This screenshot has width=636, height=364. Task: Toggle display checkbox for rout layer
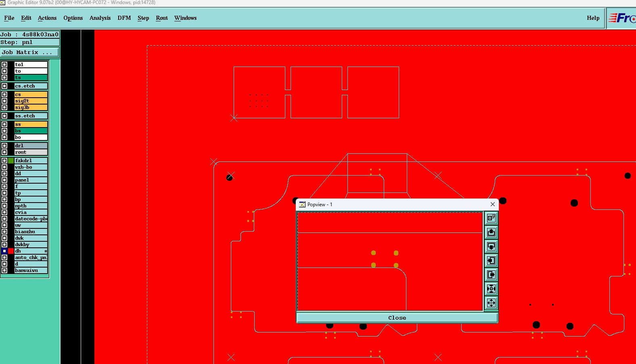point(4,152)
